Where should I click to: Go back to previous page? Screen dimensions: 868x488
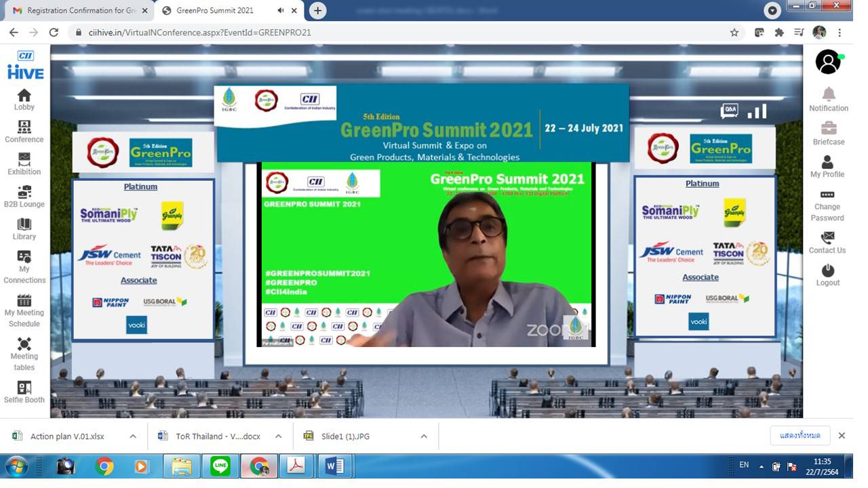[x=14, y=32]
